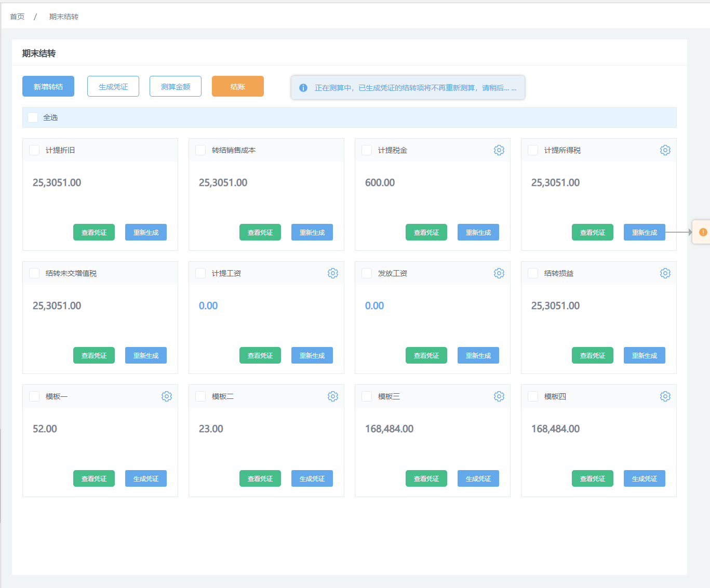View voucher for 计提税金

click(x=426, y=232)
